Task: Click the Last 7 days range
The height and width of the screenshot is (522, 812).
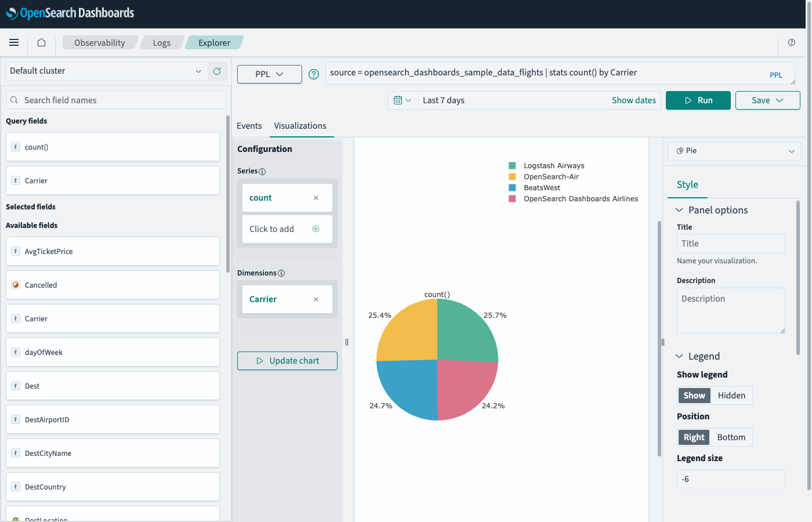Action: 444,100
